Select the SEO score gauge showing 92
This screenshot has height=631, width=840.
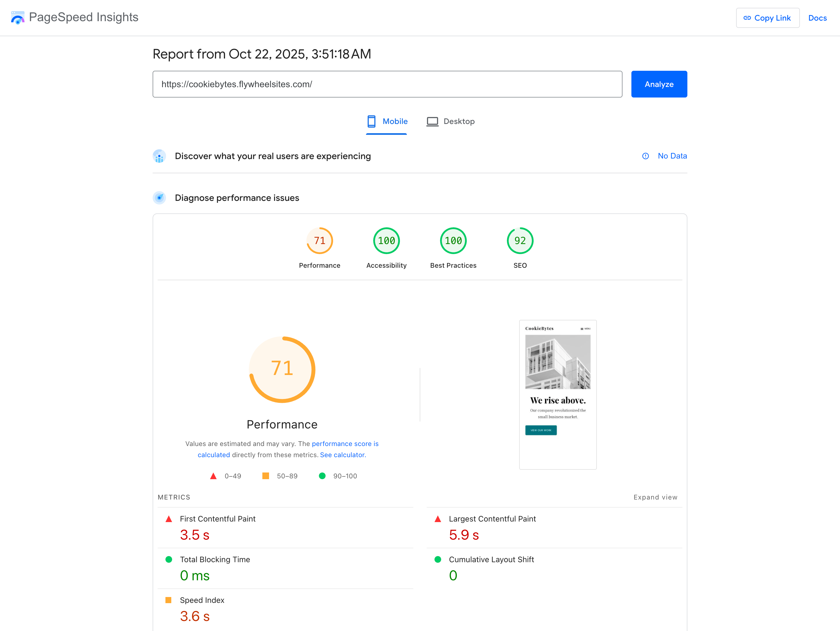tap(520, 240)
